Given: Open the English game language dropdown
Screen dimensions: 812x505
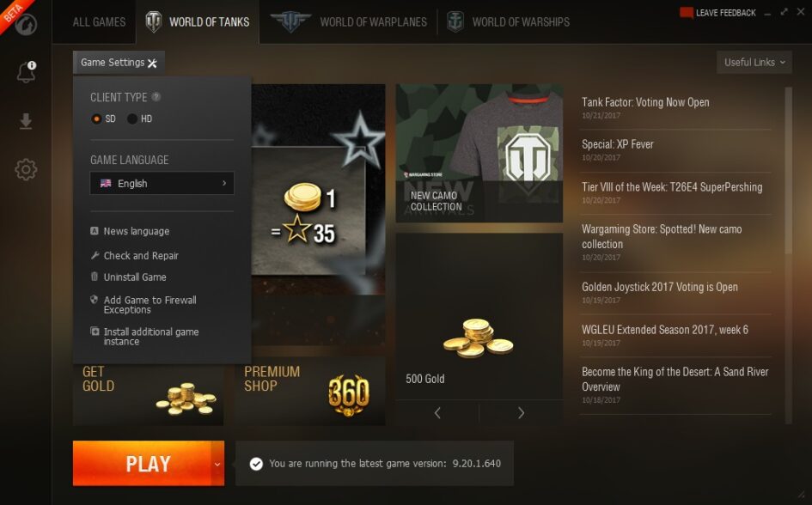Looking at the screenshot, I should [162, 183].
